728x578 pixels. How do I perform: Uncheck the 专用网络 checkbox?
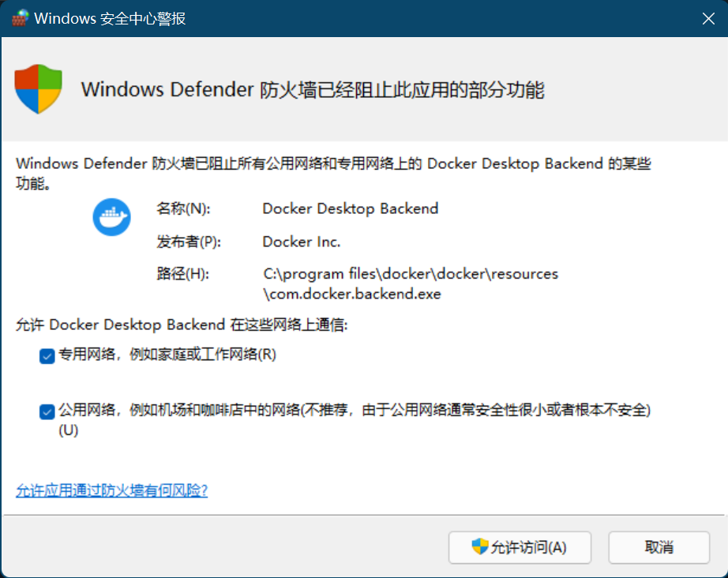pyautogui.click(x=46, y=356)
